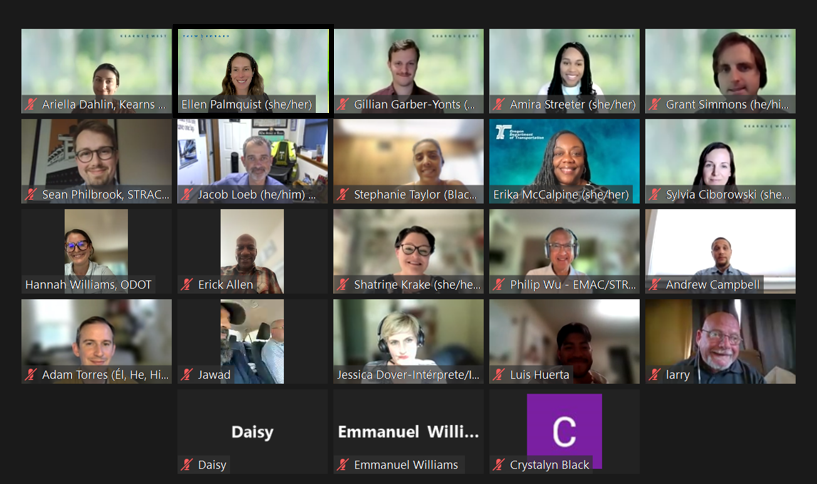Click the Luis Huerta name label
Viewport: 817px width, 484px height.
click(x=539, y=375)
